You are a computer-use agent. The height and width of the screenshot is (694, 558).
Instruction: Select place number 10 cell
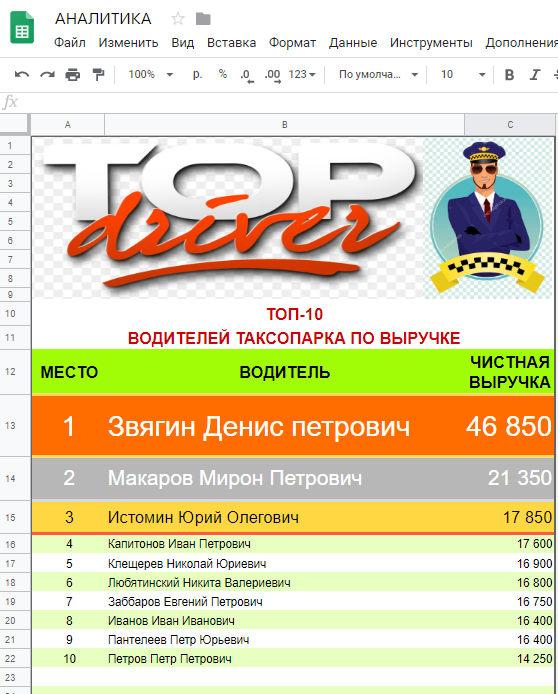click(69, 659)
